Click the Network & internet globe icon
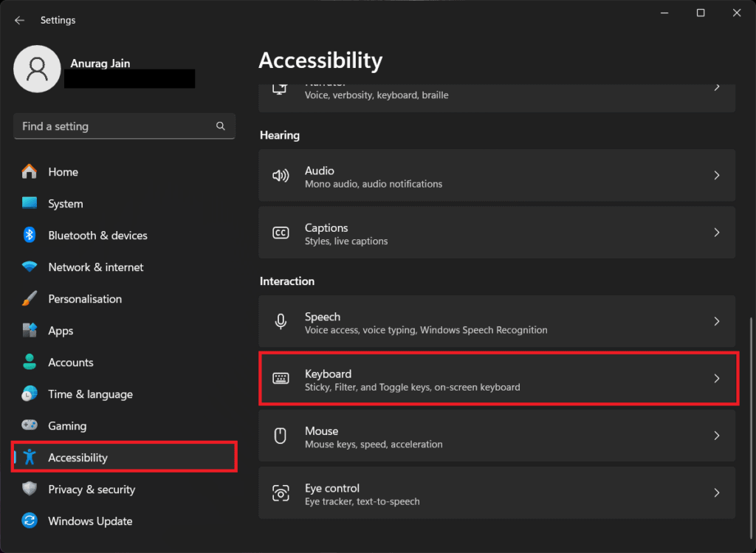This screenshot has height=553, width=756. coord(28,267)
